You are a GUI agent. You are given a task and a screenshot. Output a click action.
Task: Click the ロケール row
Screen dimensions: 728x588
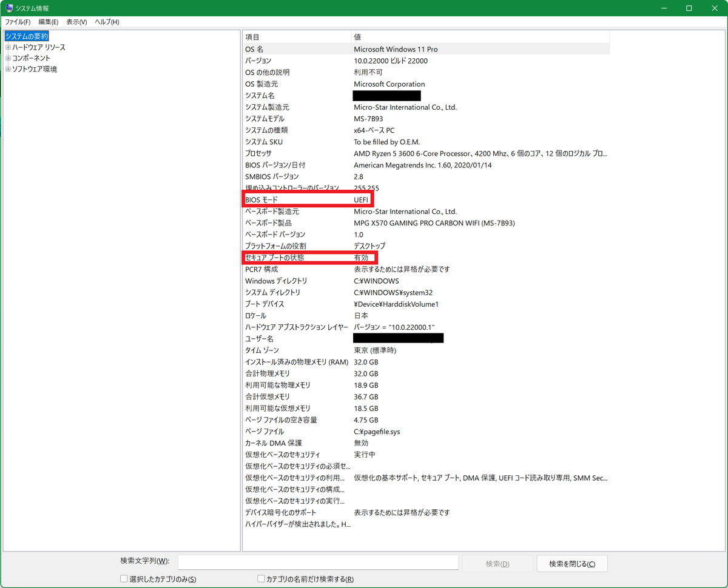pyautogui.click(x=426, y=316)
